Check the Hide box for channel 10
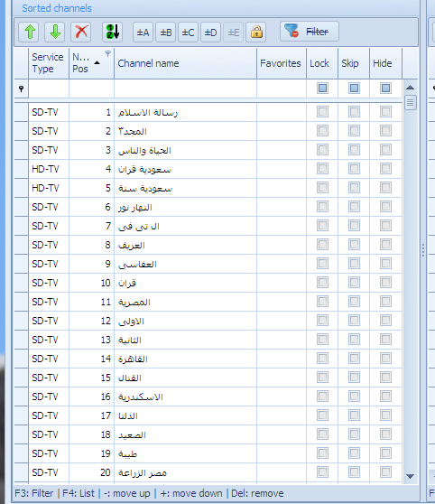 point(385,283)
